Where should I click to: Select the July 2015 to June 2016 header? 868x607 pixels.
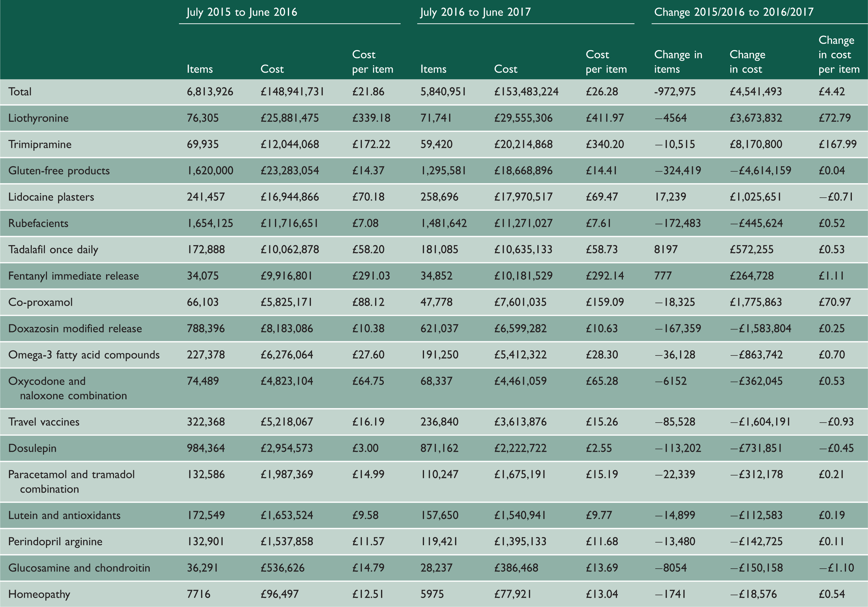coord(242,12)
